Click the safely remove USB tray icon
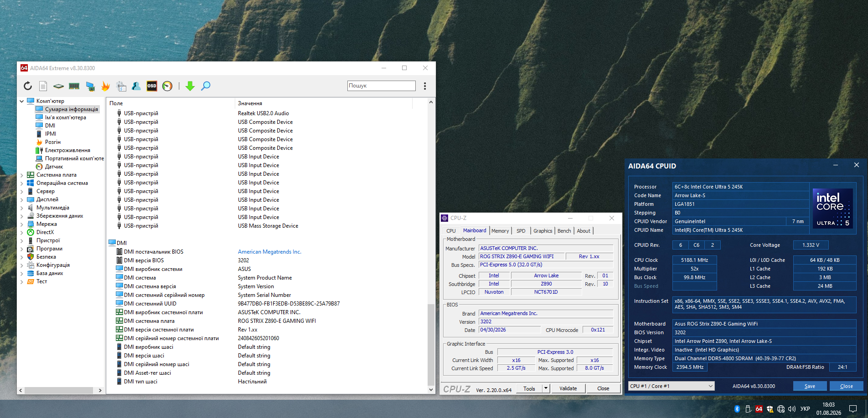Screen dimensions: 868x418 point(748,409)
